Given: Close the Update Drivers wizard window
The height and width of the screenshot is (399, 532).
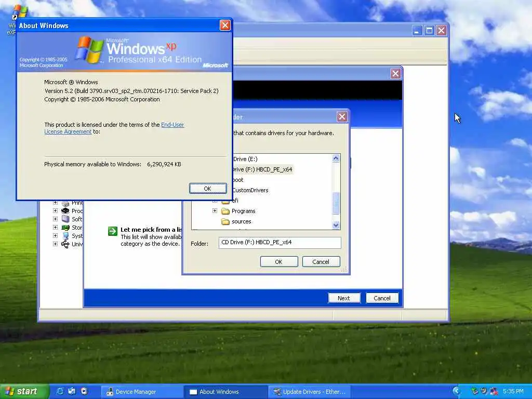Looking at the screenshot, I should 395,74.
